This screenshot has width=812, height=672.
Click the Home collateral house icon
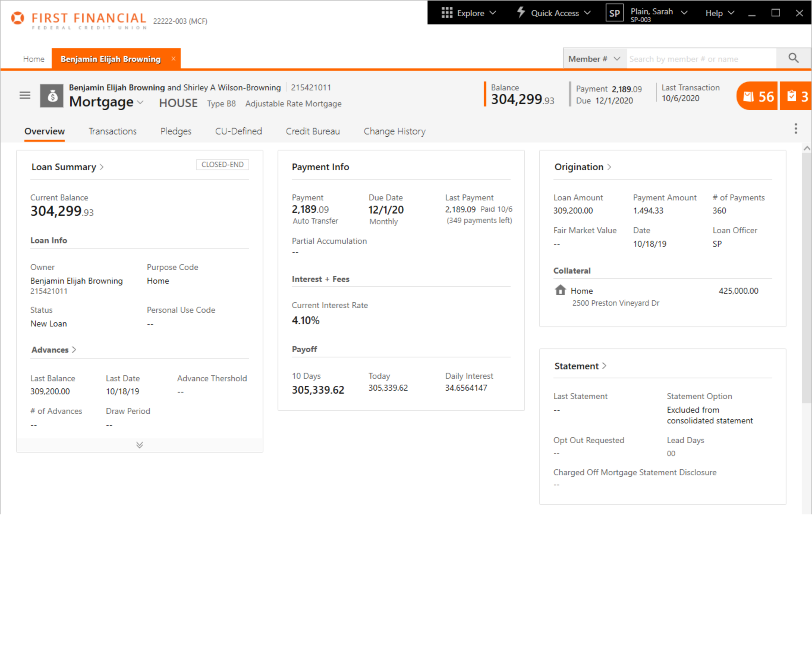click(560, 290)
